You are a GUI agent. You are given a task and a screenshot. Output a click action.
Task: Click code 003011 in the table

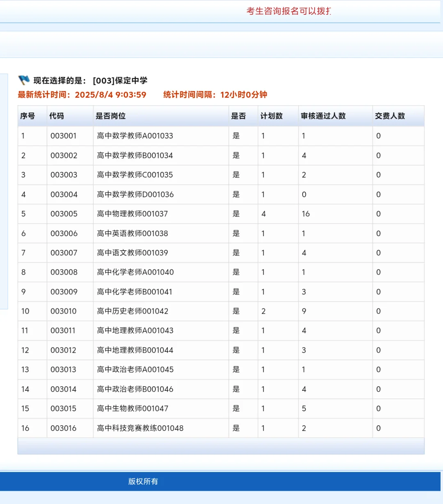coord(63,331)
